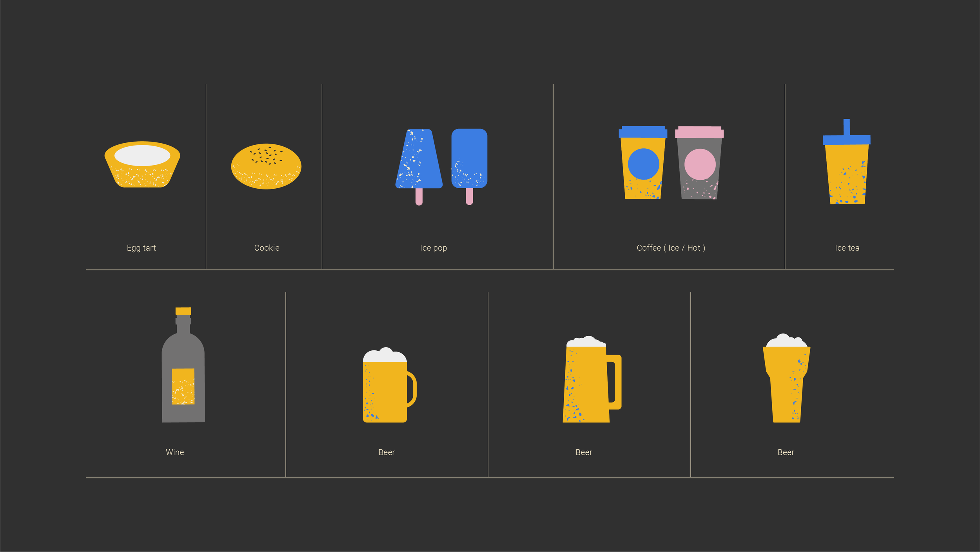Select the sesame cookie illustration

point(266,166)
